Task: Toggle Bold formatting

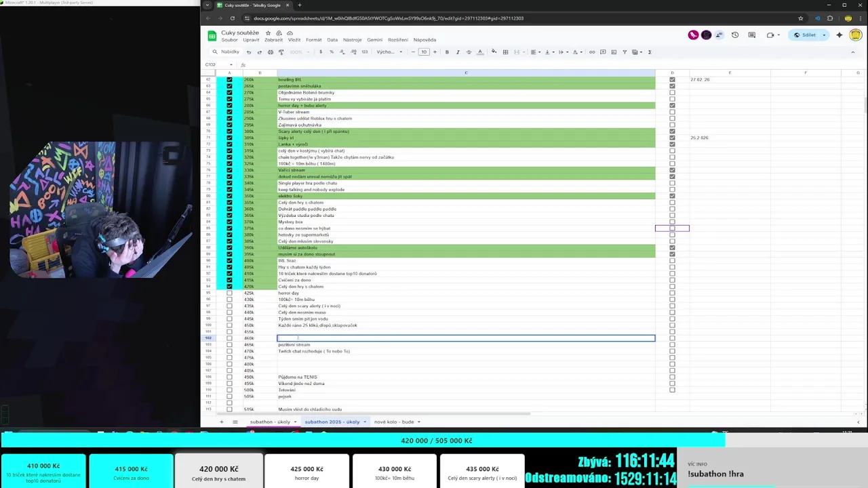Action: click(x=447, y=52)
